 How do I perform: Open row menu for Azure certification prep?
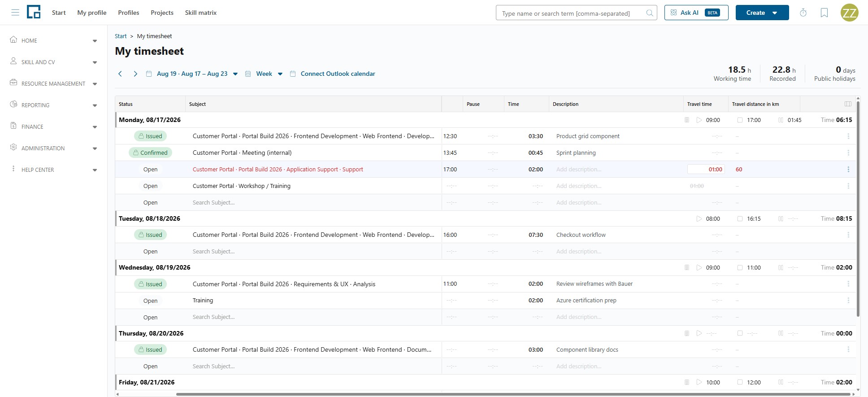click(x=848, y=300)
